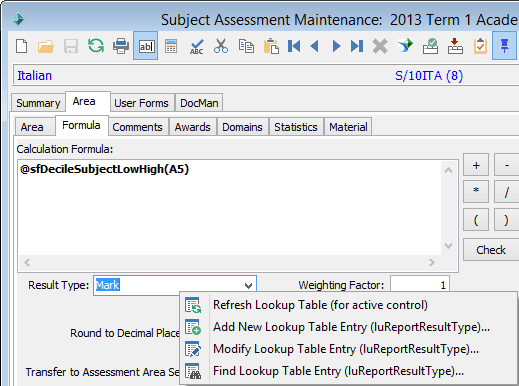Cut with the scissors icon
The image size is (519, 386).
pyautogui.click(x=221, y=46)
